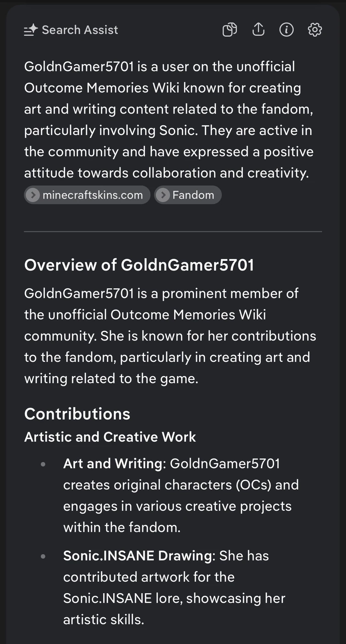Open the minecraftskins.com source link
The height and width of the screenshot is (644, 346).
point(93,195)
